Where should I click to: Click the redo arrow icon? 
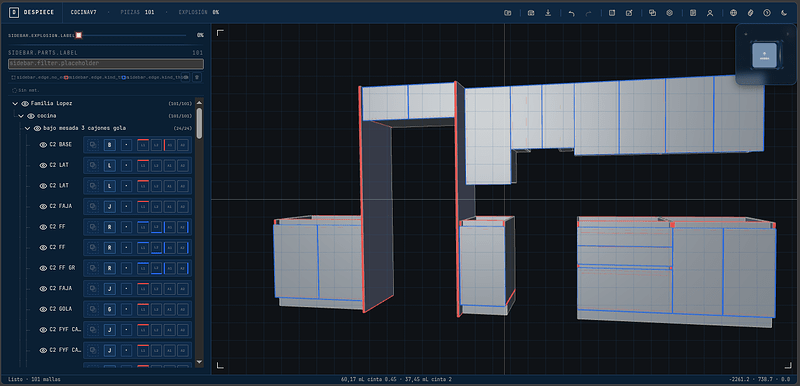[588, 13]
